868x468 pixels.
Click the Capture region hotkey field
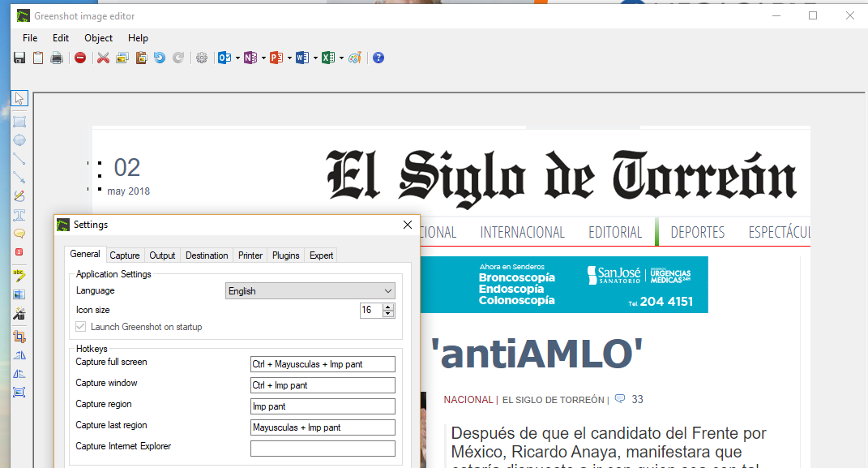click(323, 406)
